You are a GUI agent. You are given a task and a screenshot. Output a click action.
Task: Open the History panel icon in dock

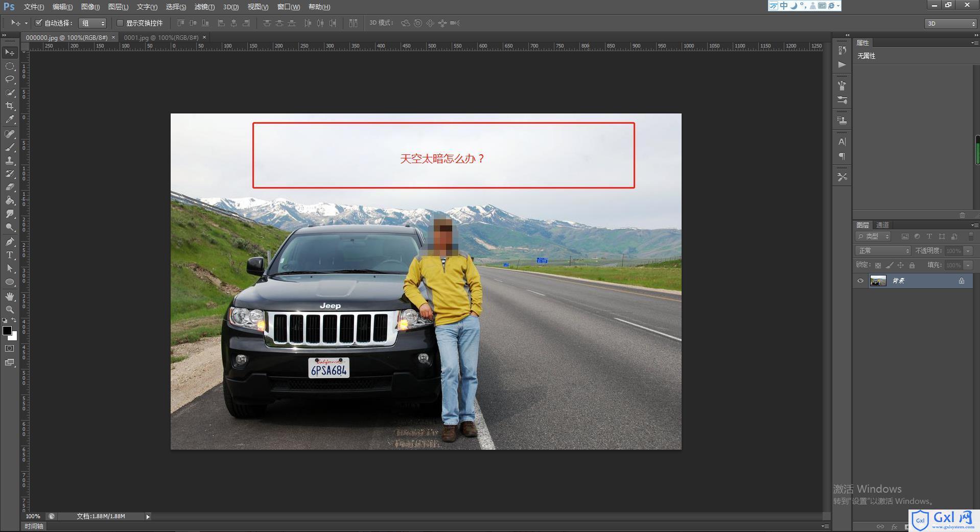pos(842,50)
